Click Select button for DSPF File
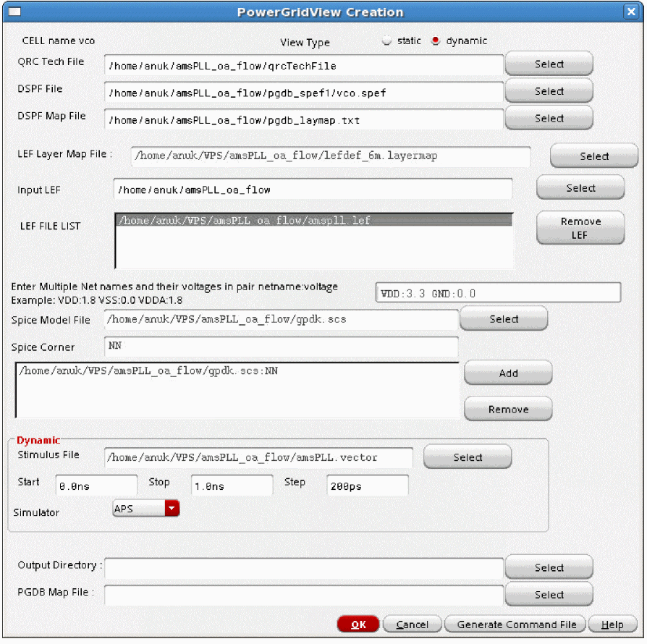The image size is (647, 644). (x=549, y=91)
